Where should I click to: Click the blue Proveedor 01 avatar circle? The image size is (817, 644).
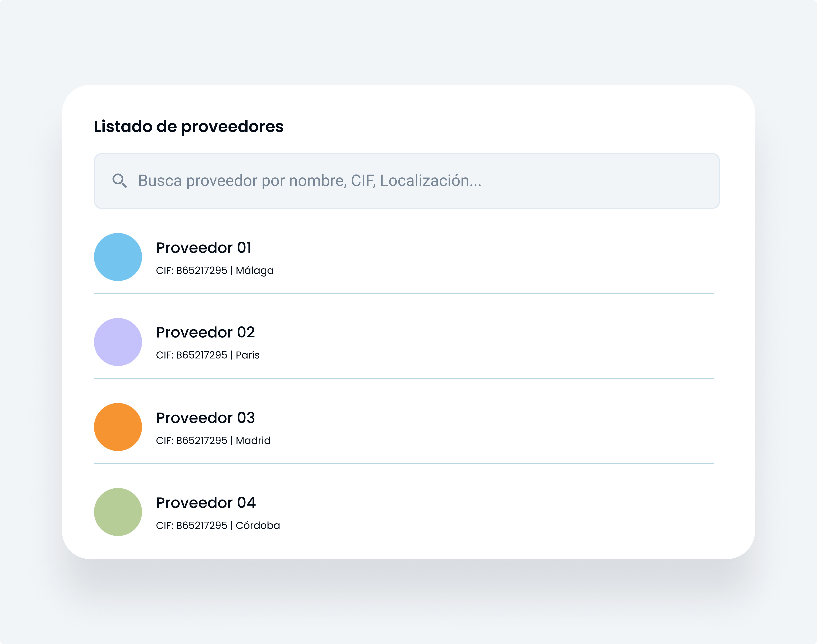click(118, 257)
